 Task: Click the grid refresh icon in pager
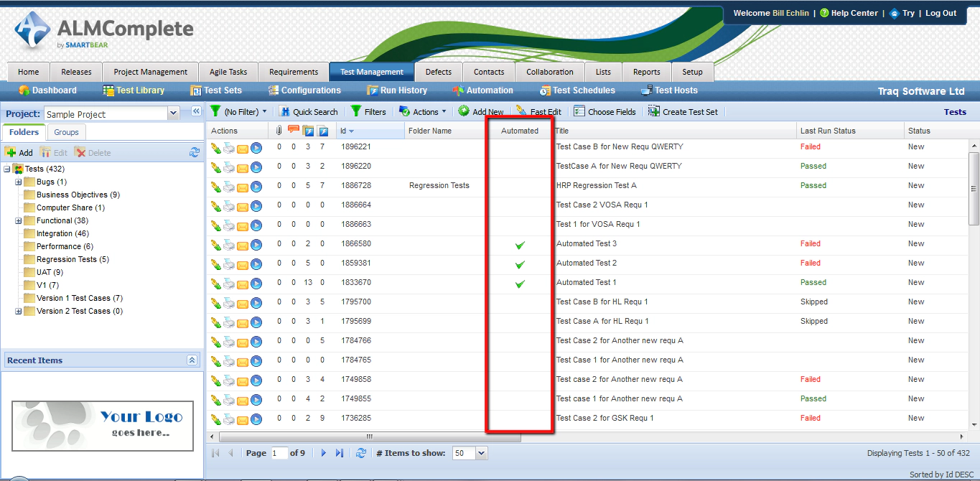tap(361, 453)
